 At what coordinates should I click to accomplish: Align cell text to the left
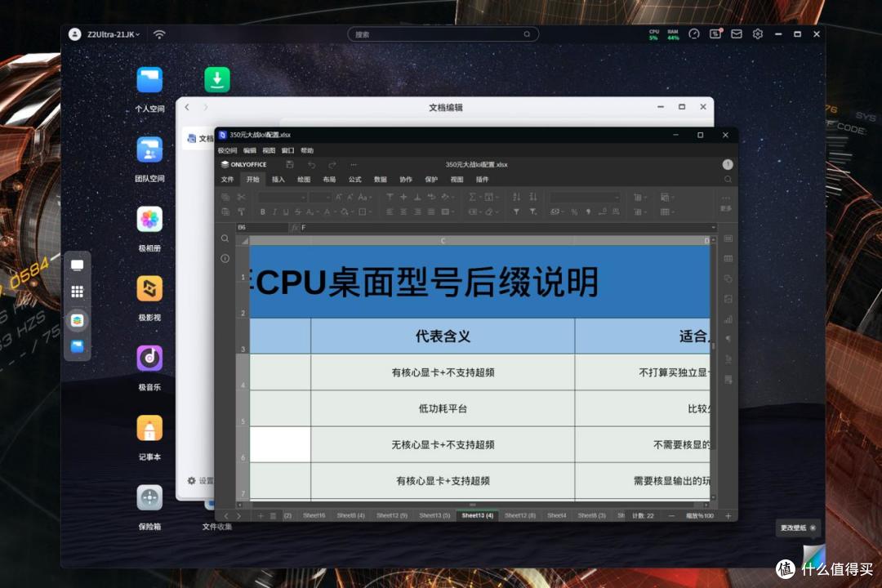(x=390, y=212)
